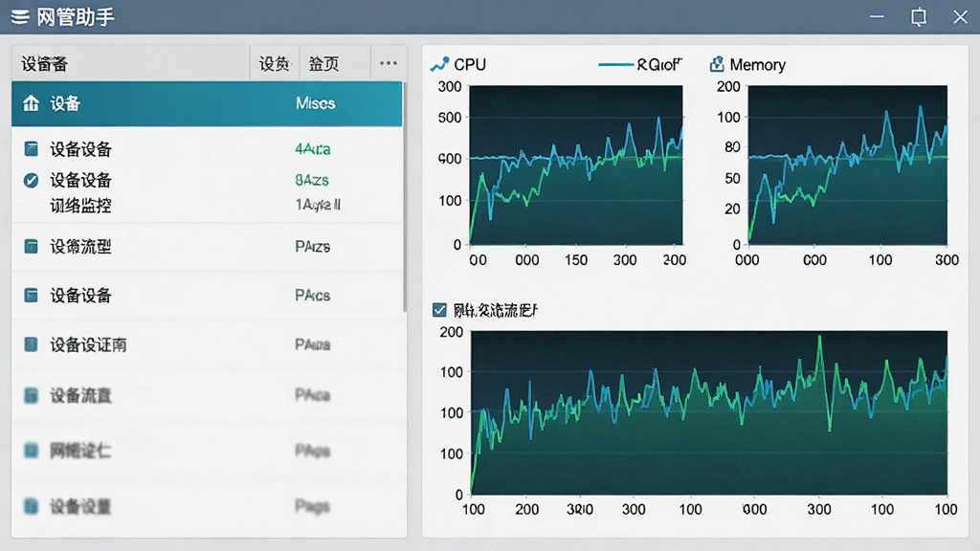Select the 设备设备 row with 4Ara
Image resolution: width=980 pixels, height=551 pixels.
(x=207, y=148)
